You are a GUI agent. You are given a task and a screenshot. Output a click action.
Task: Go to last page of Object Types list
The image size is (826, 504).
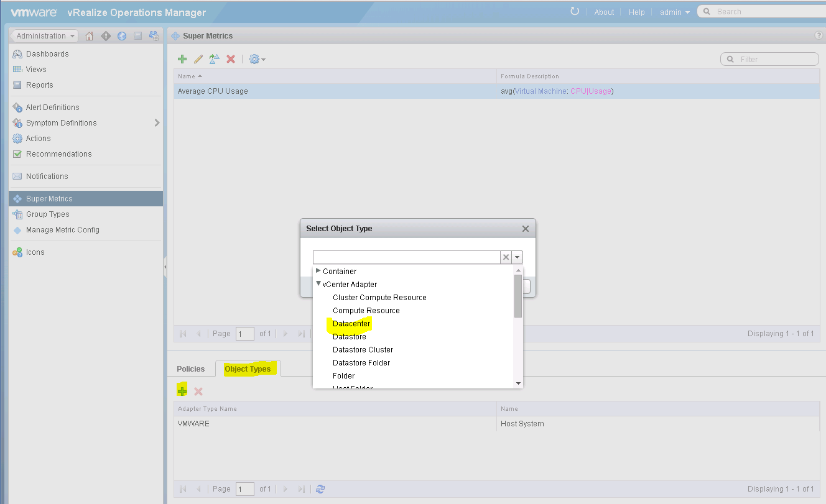(x=302, y=489)
